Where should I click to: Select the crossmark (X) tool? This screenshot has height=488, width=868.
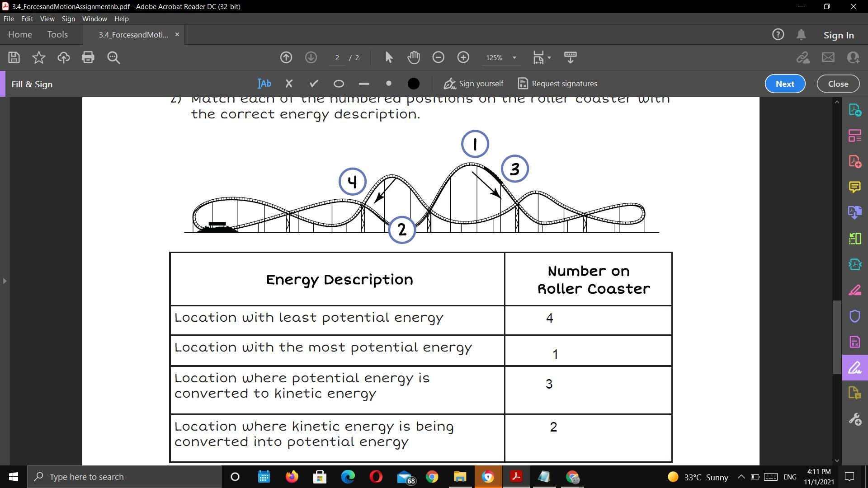(289, 84)
